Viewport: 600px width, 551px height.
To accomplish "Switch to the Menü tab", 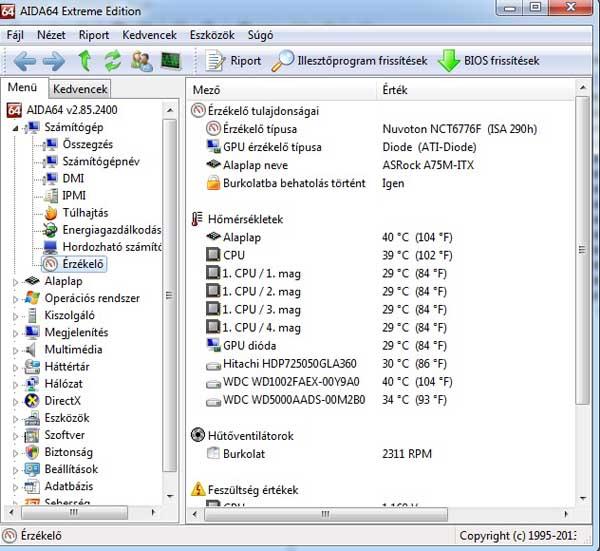I will pos(22,88).
